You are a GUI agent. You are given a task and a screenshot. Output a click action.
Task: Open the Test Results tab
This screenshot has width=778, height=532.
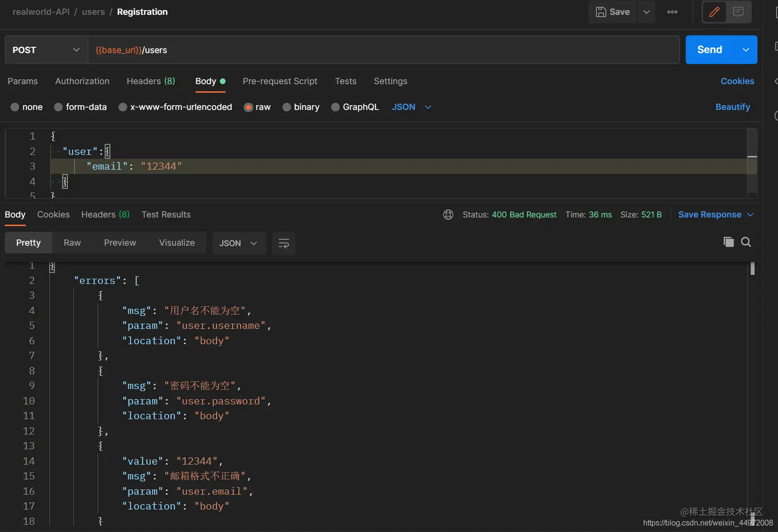166,215
